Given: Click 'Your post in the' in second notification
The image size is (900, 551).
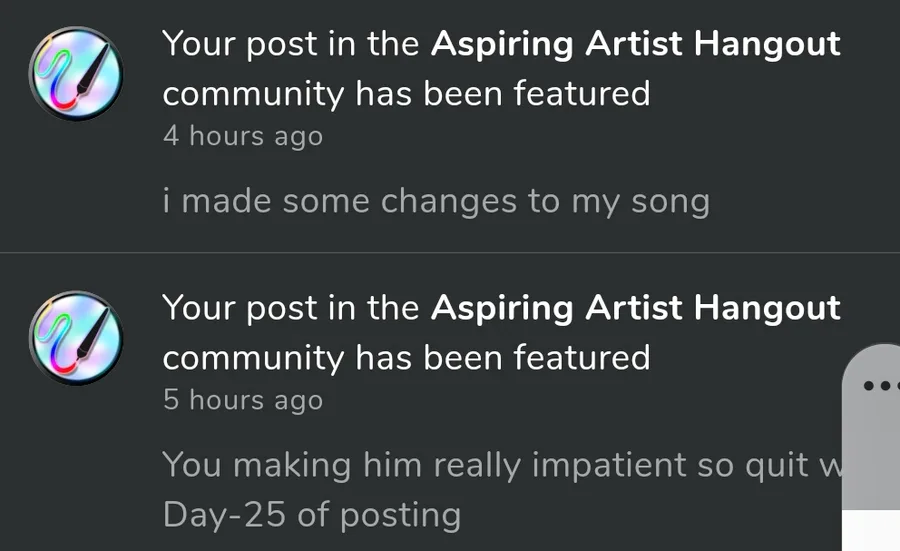Looking at the screenshot, I should click(x=290, y=308).
